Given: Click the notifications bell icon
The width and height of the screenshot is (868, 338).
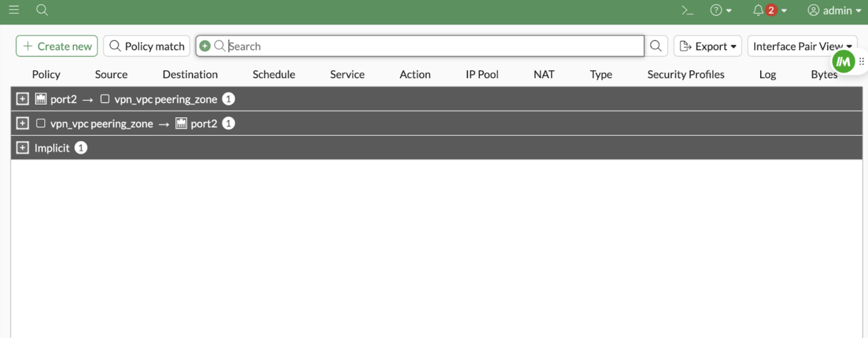Looking at the screenshot, I should (758, 10).
